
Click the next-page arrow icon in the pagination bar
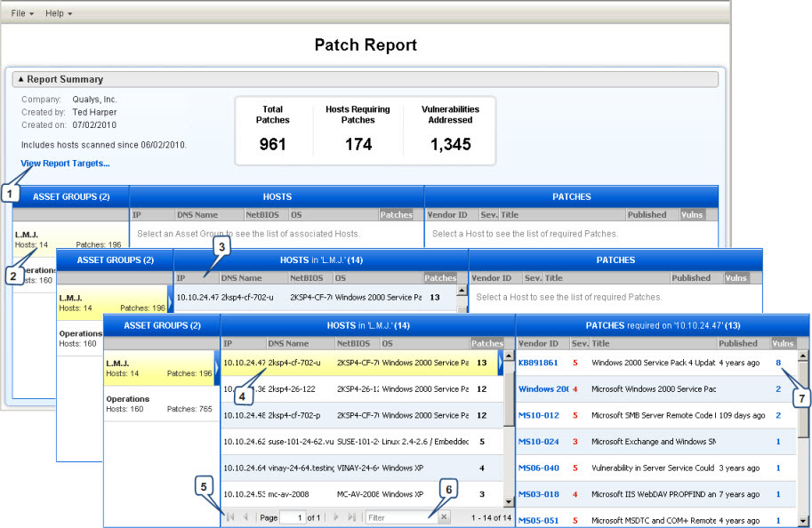tap(335, 517)
